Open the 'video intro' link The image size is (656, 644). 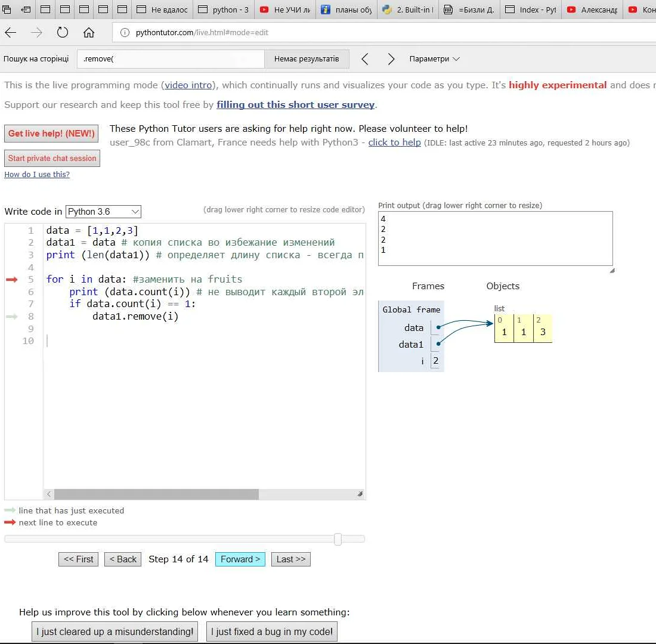188,85
